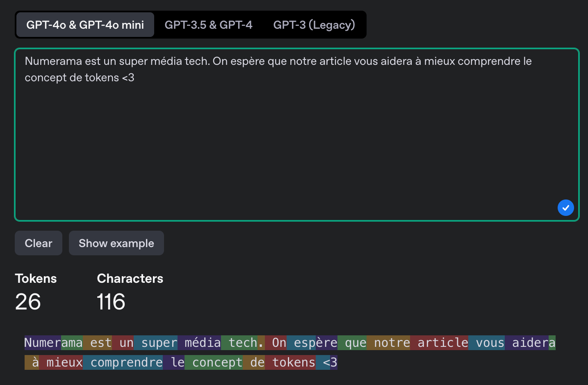
Task: Click the highlighted token 'tokens'
Action: [x=290, y=362]
